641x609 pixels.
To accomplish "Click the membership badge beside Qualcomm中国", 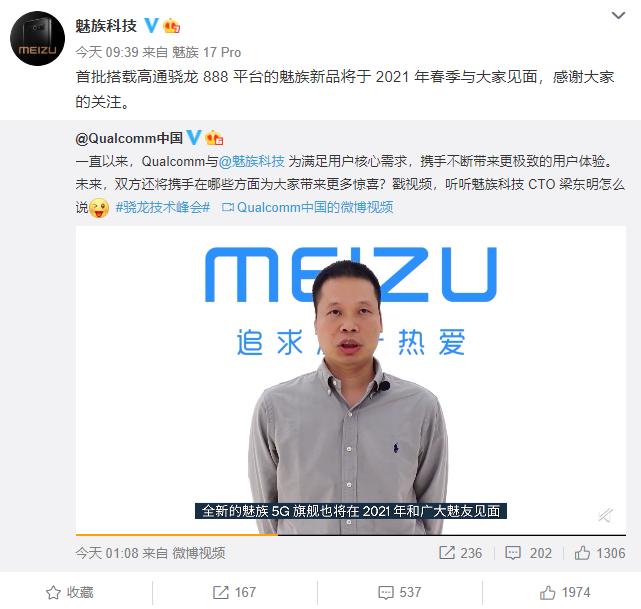I will pyautogui.click(x=214, y=138).
